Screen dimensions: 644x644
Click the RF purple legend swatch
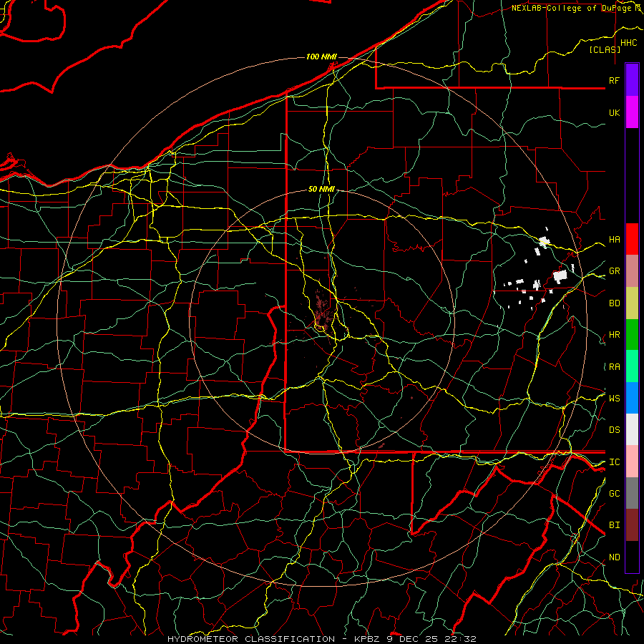[x=632, y=80]
